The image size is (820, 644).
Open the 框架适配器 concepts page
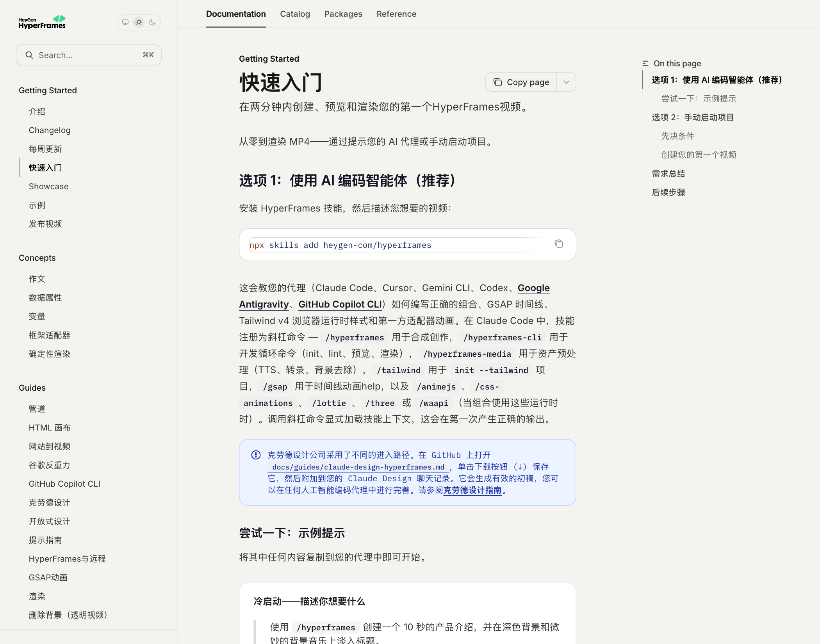tap(50, 335)
